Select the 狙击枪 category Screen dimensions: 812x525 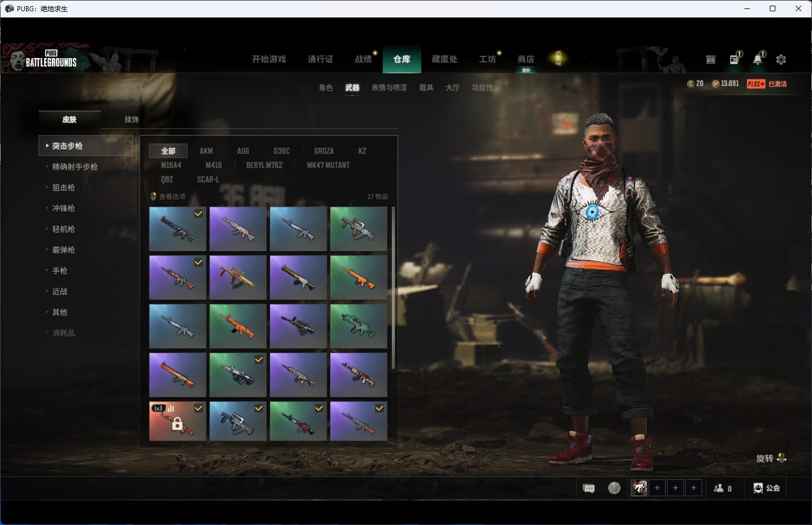[64, 187]
